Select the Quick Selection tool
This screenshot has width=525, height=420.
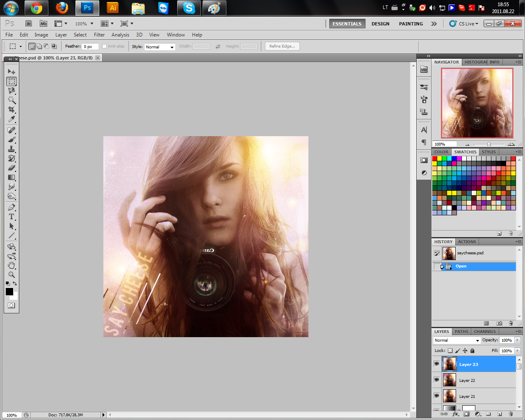click(11, 100)
